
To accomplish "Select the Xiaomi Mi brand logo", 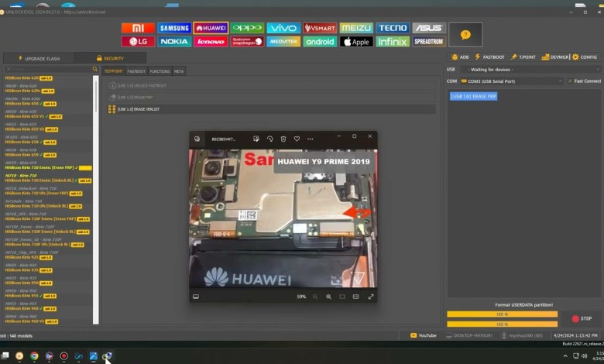I will point(138,28).
